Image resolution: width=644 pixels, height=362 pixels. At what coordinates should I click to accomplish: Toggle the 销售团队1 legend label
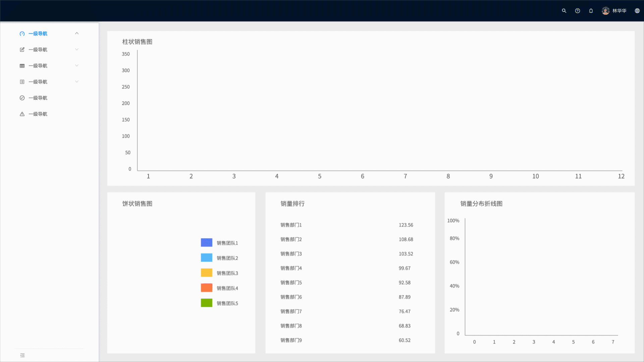coord(227,243)
